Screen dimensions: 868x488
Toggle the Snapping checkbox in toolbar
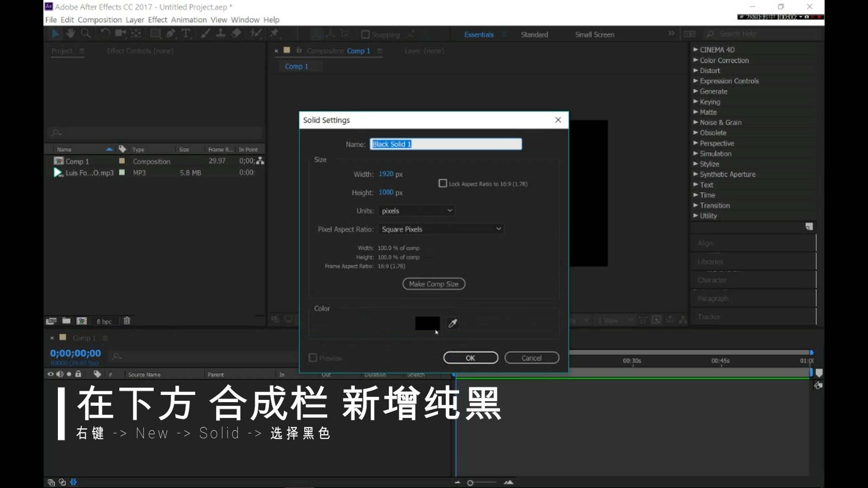(x=366, y=34)
